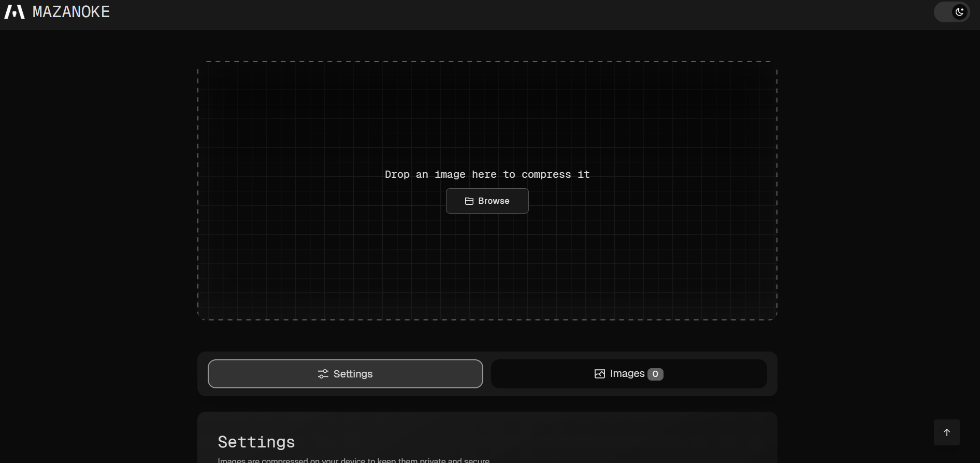Click the Images count badge showing 0

tap(655, 374)
